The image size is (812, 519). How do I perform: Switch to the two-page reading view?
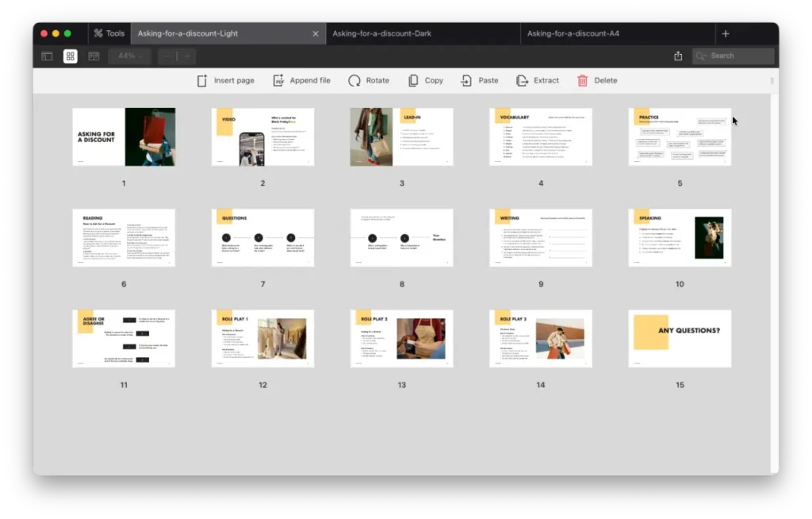click(94, 56)
